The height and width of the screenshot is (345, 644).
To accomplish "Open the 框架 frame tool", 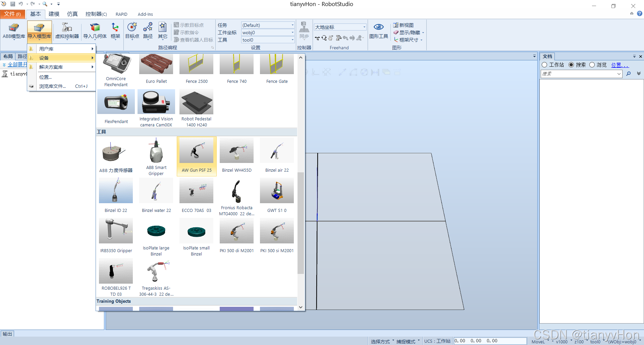I will click(115, 31).
